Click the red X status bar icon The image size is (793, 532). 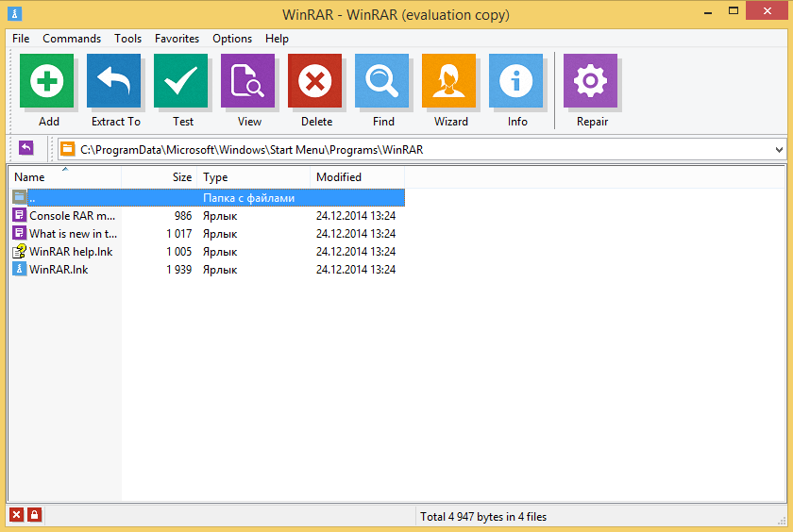[x=16, y=515]
